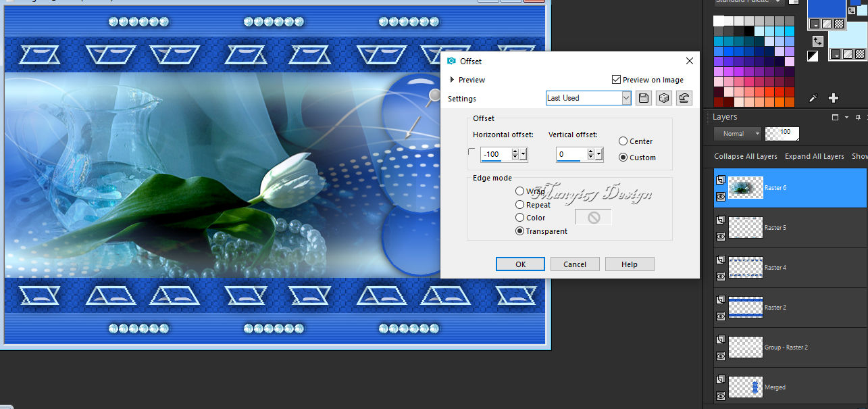
Task: Open the Settings presets dropdown
Action: 626,98
